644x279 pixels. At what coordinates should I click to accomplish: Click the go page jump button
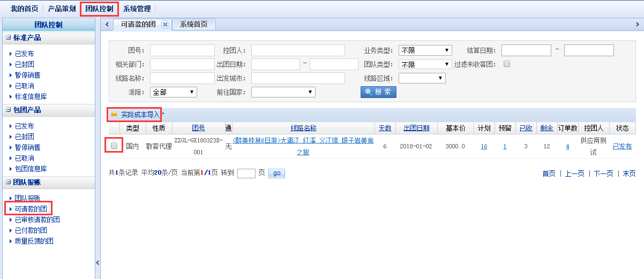tap(276, 174)
